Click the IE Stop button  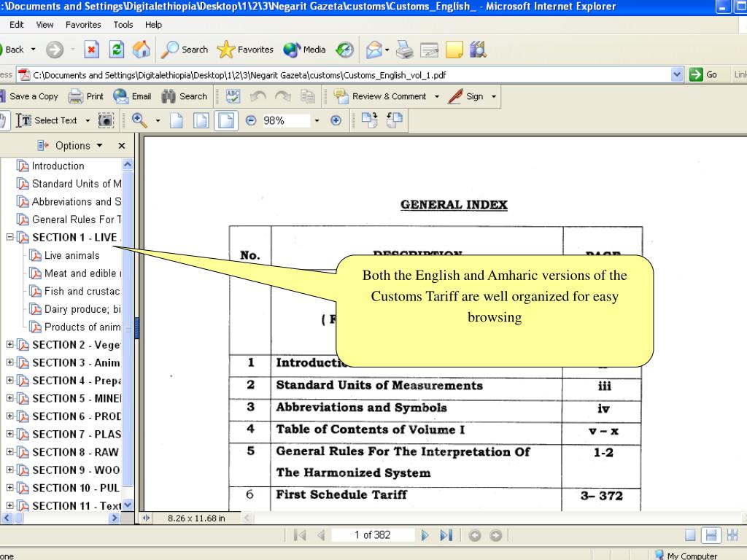tap(91, 49)
